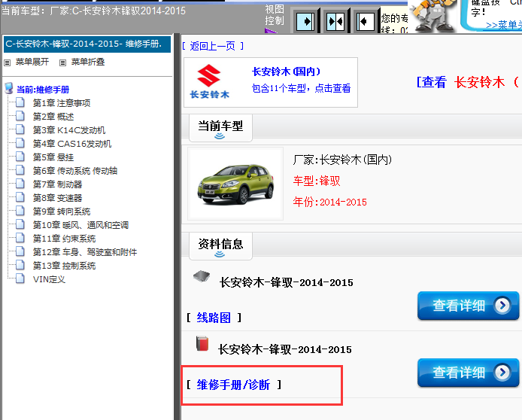522x420 pixels.
Task: Click the gray wiring diagram module icon
Action: pyautogui.click(x=202, y=276)
